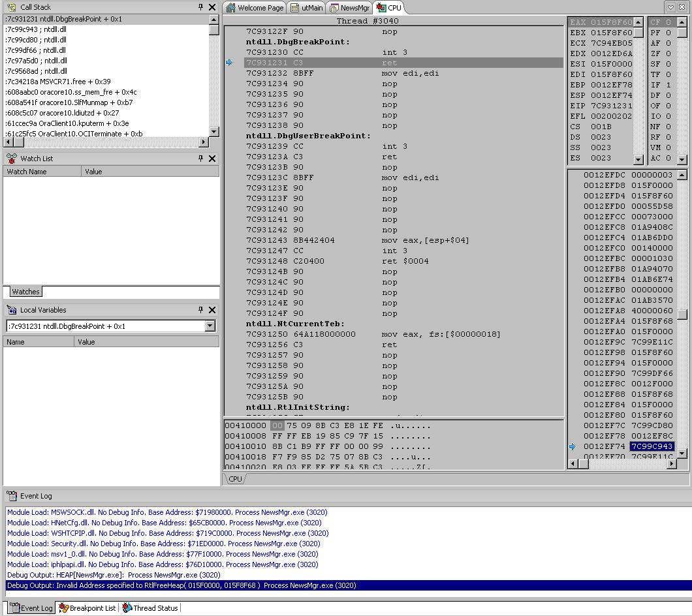The height and width of the screenshot is (616, 692).
Task: Click the stack pointer arrow in stack pane
Action: [573, 446]
